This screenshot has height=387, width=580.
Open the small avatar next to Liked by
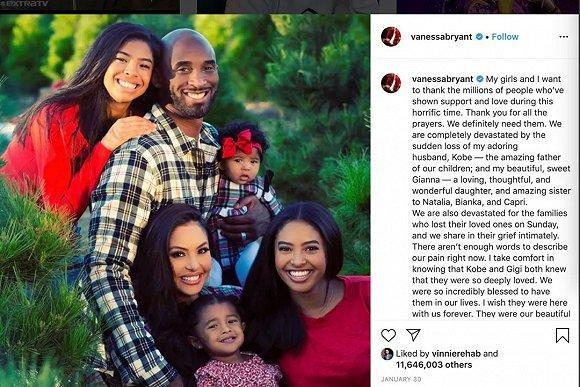387,354
